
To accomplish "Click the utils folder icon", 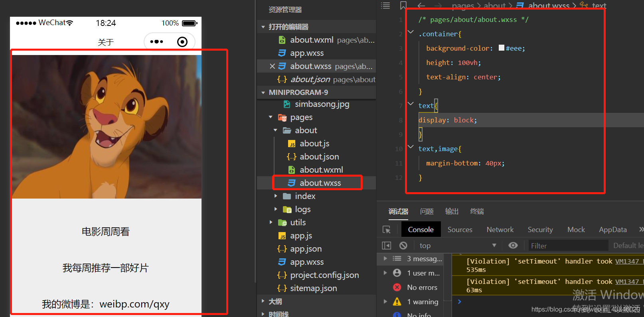I will pos(282,222).
